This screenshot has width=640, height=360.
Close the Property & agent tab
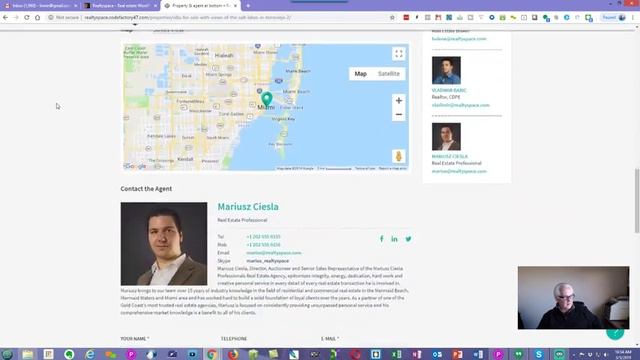pos(236,6)
